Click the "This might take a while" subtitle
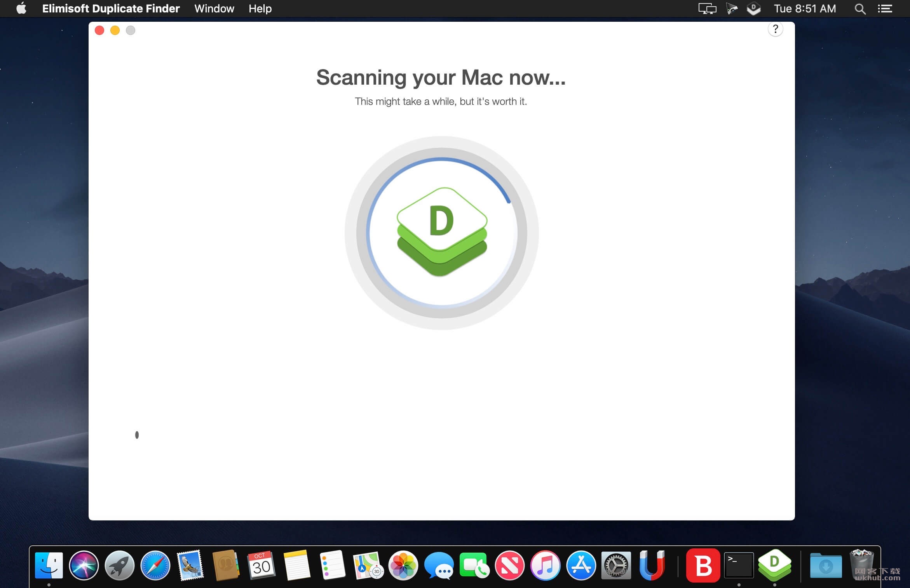910x588 pixels. (441, 101)
